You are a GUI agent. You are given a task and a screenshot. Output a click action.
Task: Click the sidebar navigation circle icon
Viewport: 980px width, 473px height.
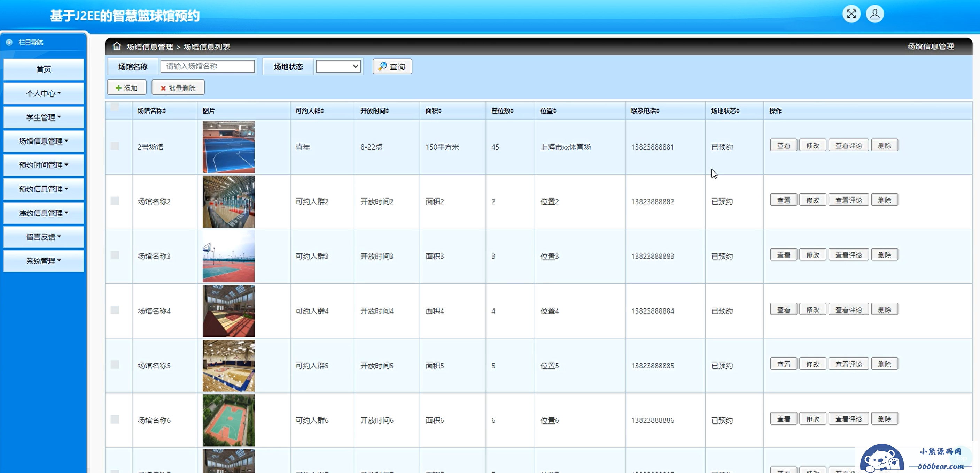pyautogui.click(x=9, y=42)
